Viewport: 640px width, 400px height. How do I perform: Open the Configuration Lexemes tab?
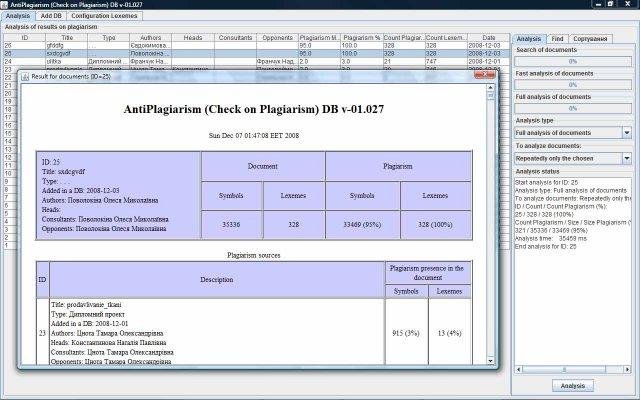(x=104, y=16)
